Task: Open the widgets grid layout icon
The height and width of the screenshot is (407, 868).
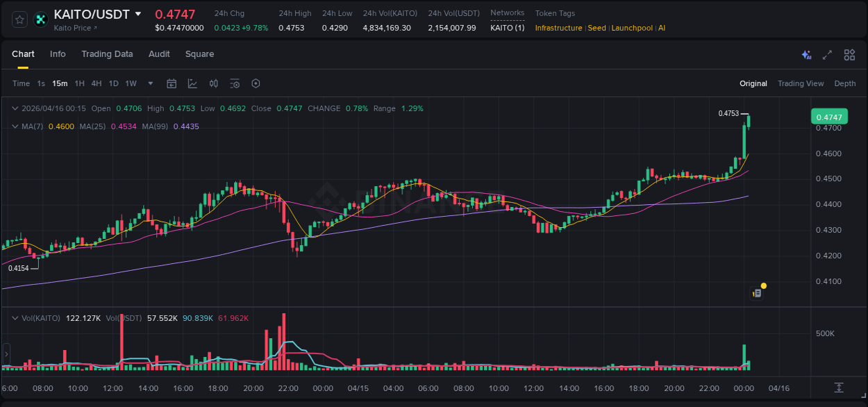Action: coord(849,54)
